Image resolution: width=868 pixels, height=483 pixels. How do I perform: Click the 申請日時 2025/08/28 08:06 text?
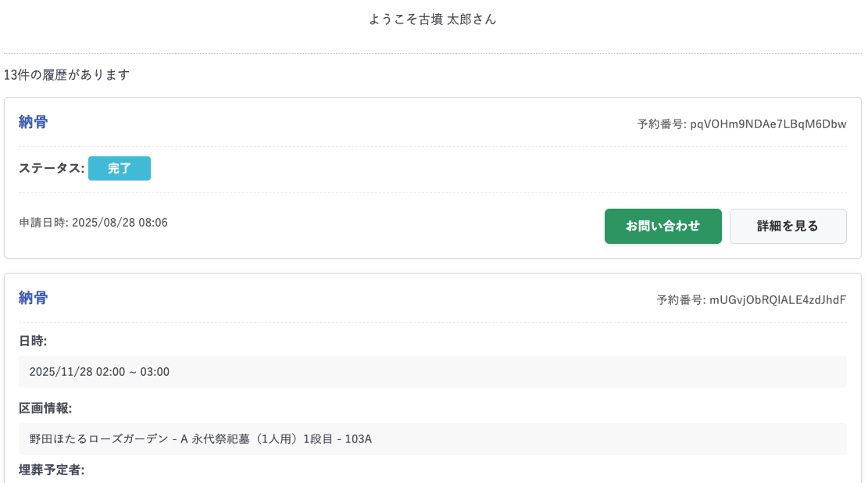pos(93,223)
